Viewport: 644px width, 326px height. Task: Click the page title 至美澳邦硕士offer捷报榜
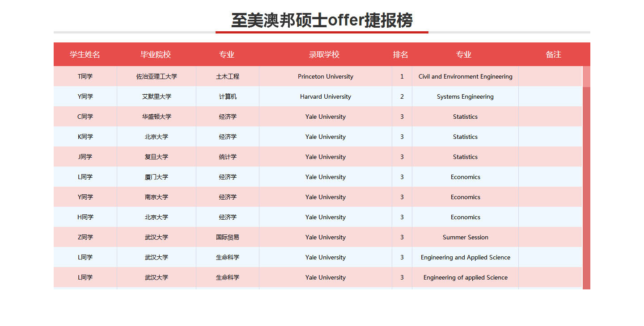click(x=322, y=20)
